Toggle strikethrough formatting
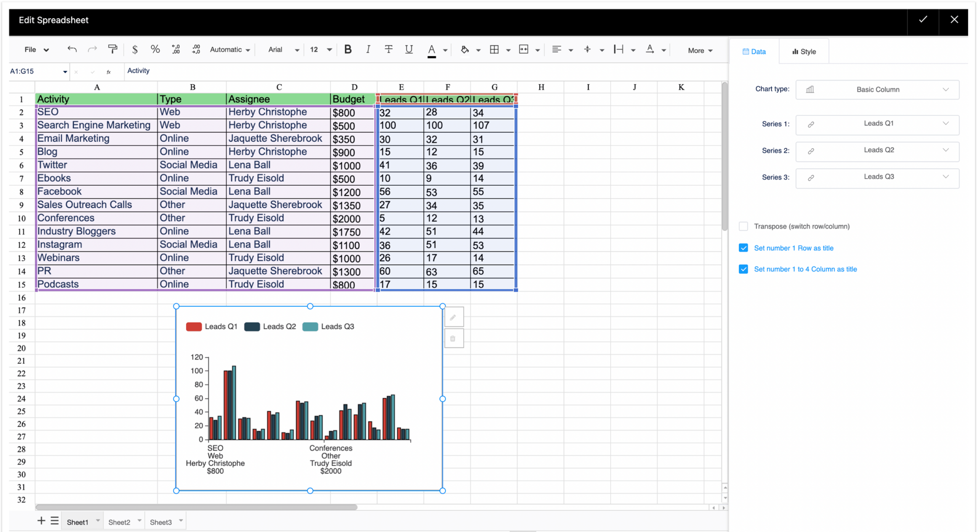The image size is (980, 532). (x=388, y=49)
